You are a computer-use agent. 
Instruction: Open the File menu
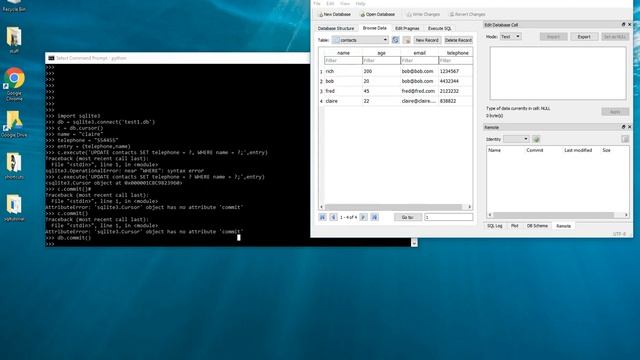tap(317, 3)
